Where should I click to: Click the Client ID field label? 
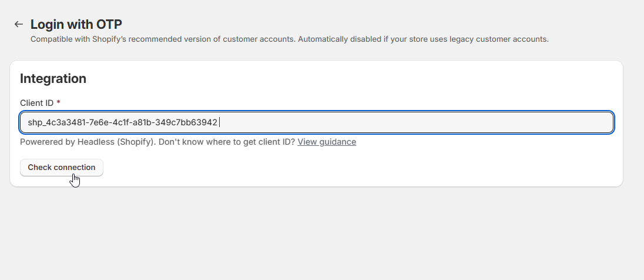point(36,103)
